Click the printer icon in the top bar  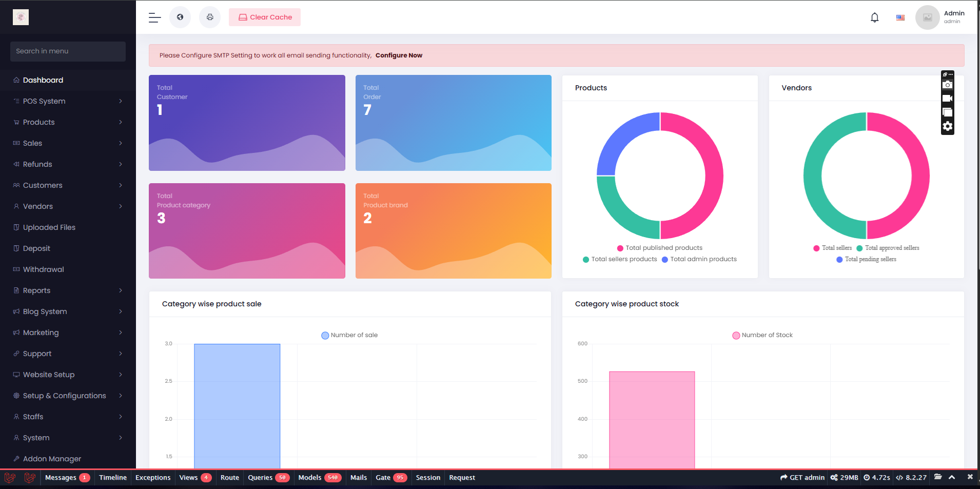[x=210, y=17]
